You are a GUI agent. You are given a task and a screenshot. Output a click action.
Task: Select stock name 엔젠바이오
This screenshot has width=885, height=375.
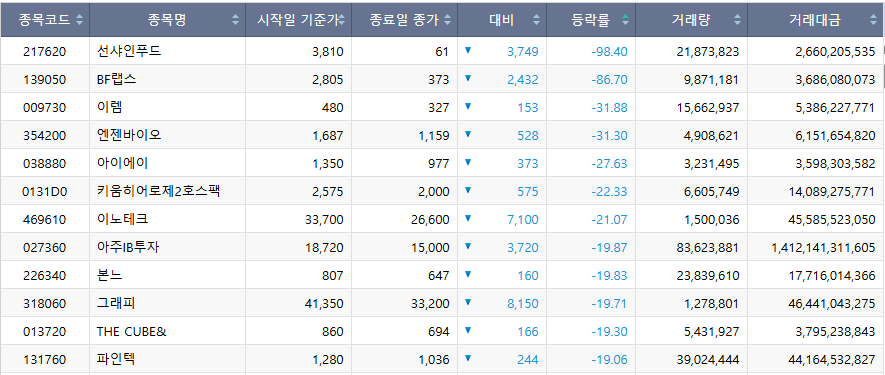click(x=129, y=136)
